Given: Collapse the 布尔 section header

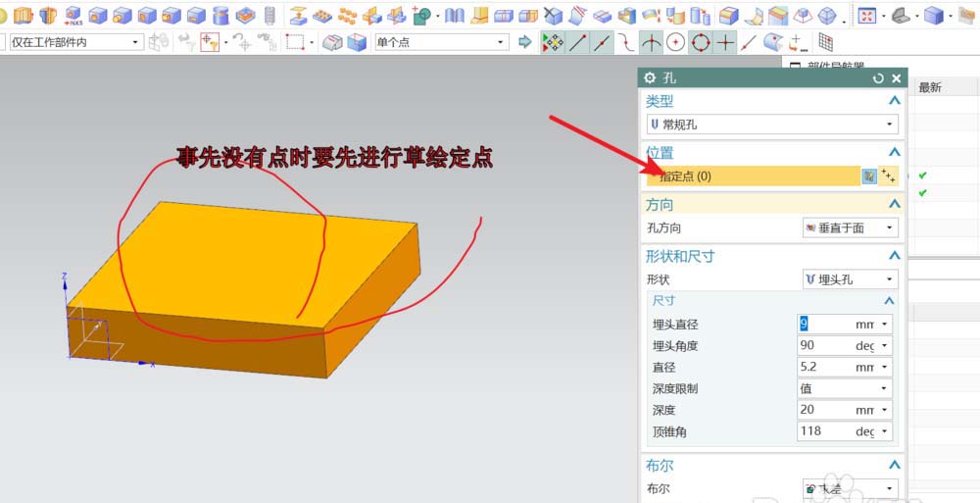Looking at the screenshot, I should [895, 465].
